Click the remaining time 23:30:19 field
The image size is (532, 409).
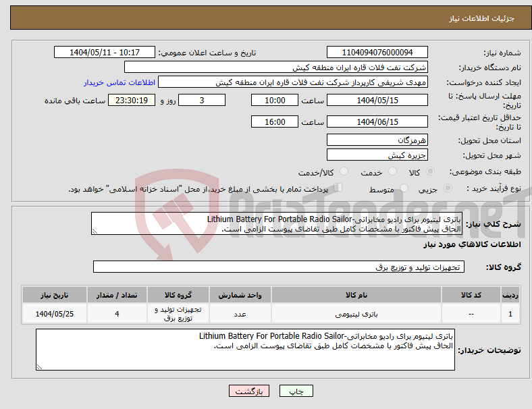(132, 100)
